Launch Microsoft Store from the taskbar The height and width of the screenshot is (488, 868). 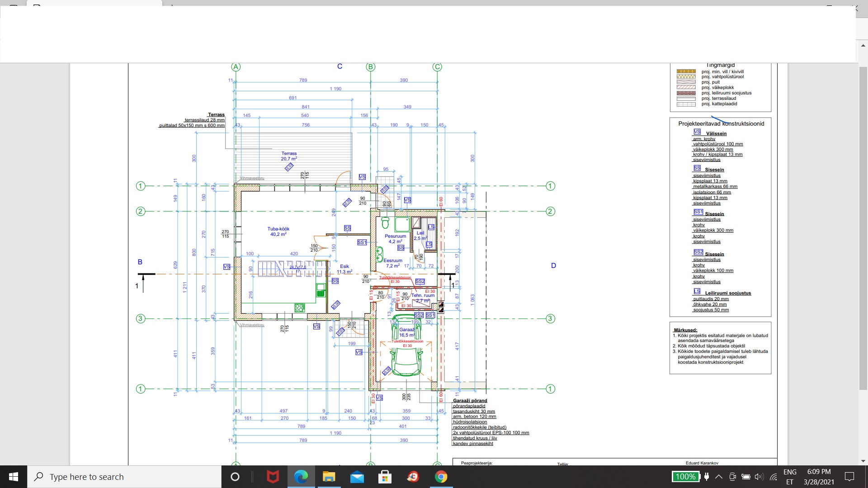click(385, 477)
